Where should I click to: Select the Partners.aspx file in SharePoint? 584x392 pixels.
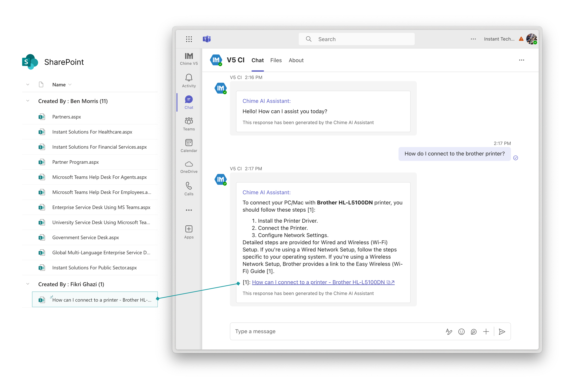[67, 116]
